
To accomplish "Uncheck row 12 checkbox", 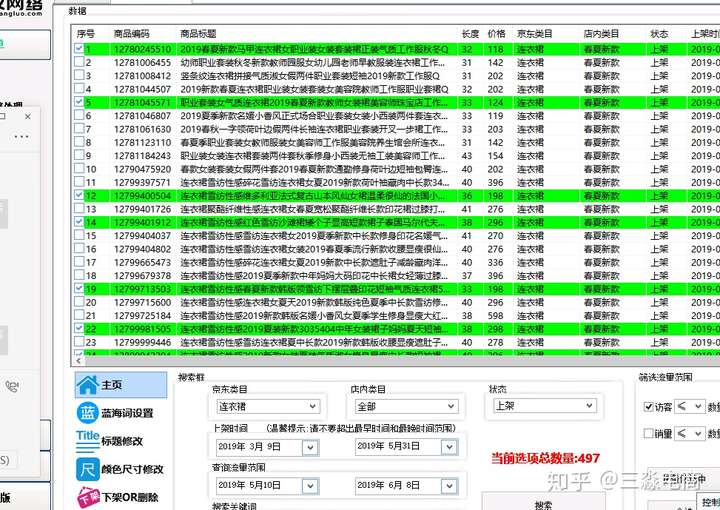I will click(x=79, y=195).
